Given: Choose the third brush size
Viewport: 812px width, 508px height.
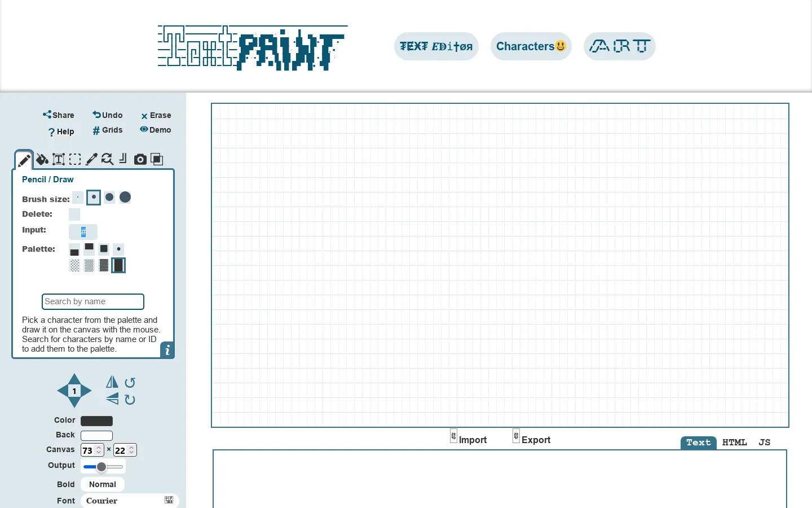Looking at the screenshot, I should (109, 197).
